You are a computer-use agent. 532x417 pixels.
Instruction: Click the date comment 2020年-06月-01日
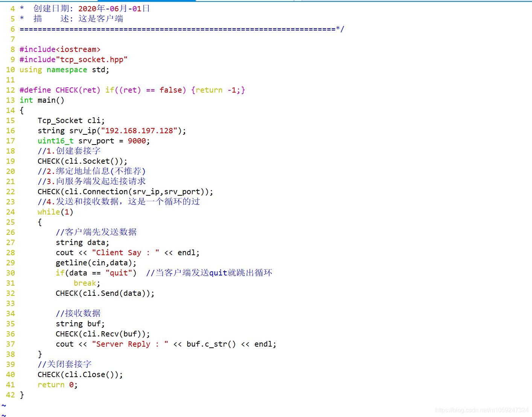[114, 8]
